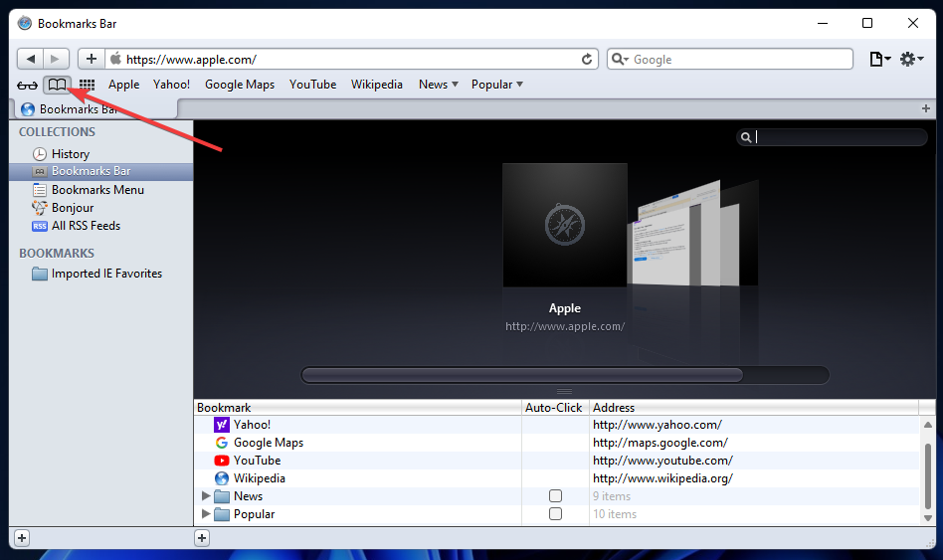Viewport: 943px width, 560px height.
Task: Click the cover flow resize grip handle
Action: [564, 392]
